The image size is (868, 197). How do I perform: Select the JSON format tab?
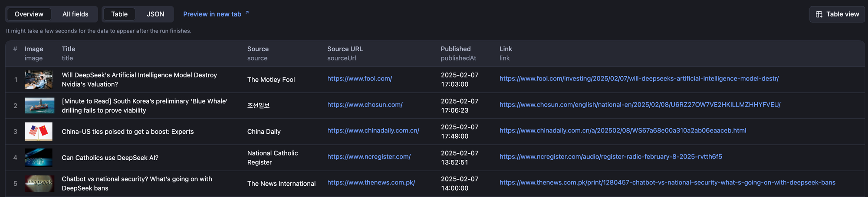[155, 14]
